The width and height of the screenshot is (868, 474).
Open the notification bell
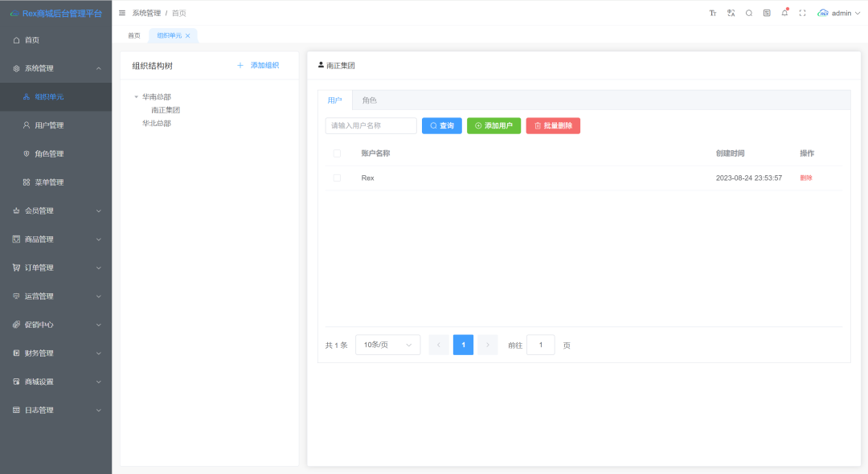click(784, 13)
